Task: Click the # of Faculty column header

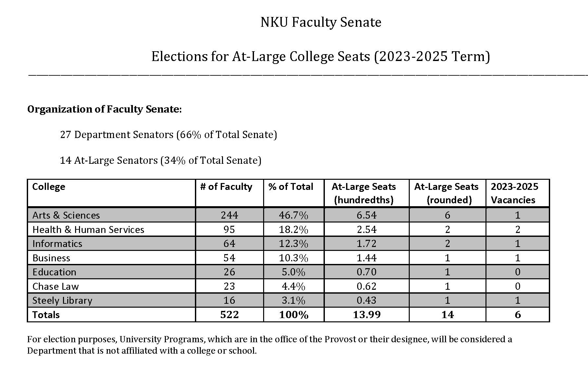Action: click(226, 187)
